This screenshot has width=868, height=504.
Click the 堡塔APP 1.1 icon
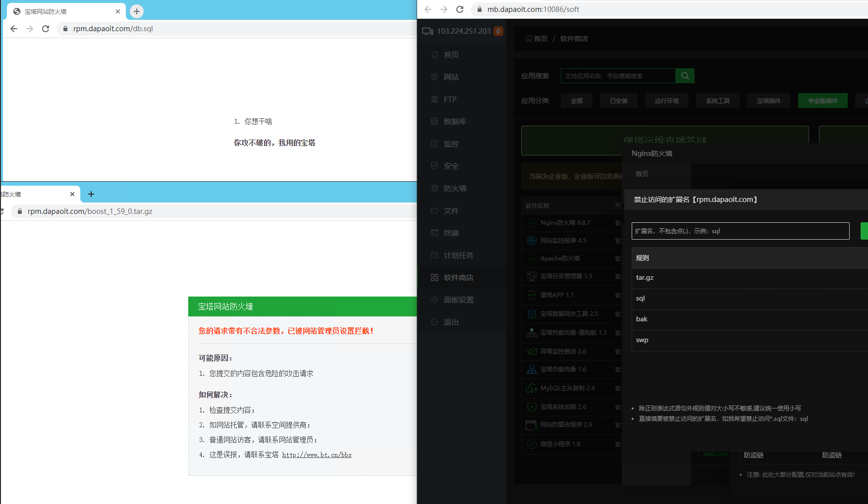[x=532, y=295]
